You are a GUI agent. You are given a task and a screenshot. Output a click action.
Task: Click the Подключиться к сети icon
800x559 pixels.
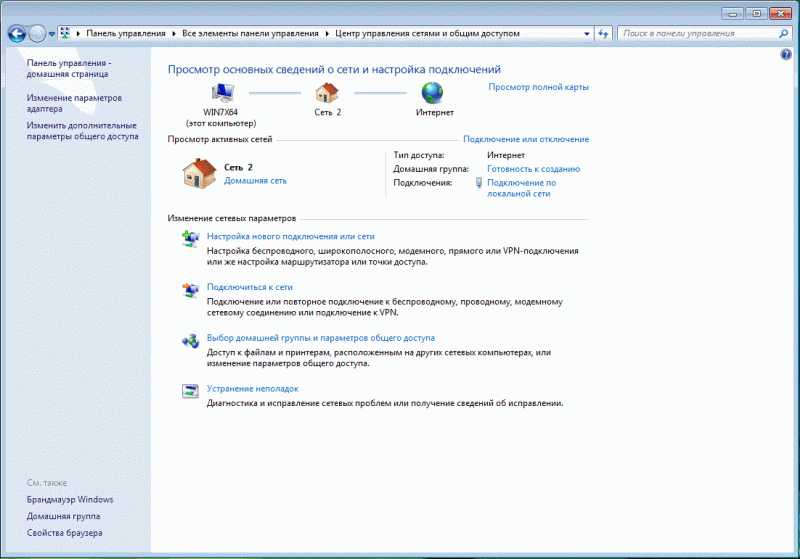tap(190, 290)
